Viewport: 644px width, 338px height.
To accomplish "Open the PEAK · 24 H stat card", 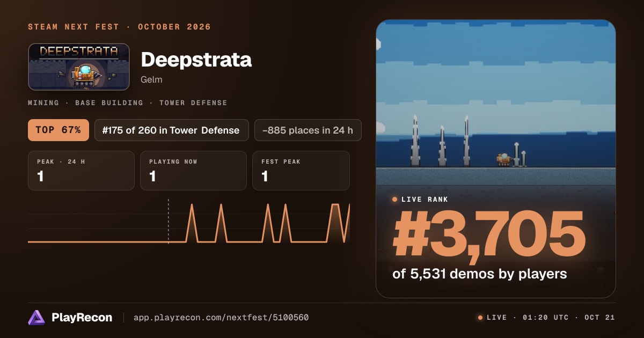I will 81,171.
